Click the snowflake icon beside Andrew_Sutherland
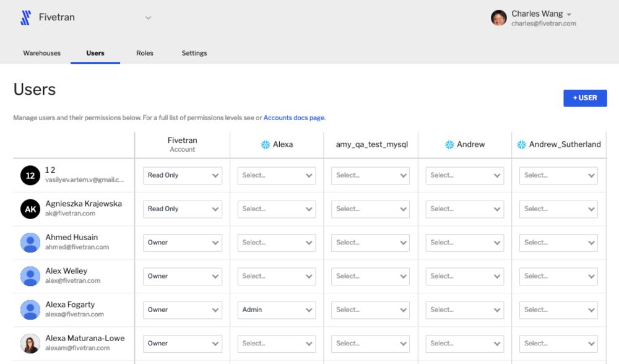Viewport: 619px width, 364px height. click(521, 144)
